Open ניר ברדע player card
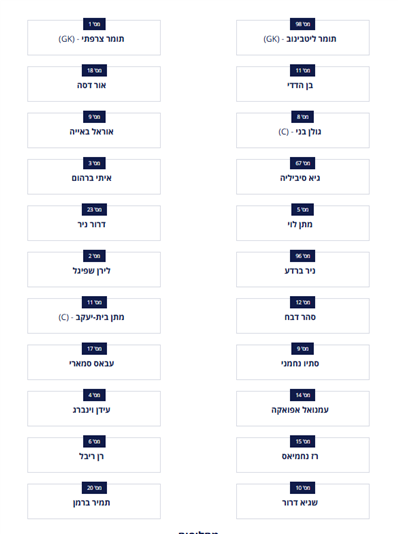This screenshot has width=398, height=534. point(303,269)
